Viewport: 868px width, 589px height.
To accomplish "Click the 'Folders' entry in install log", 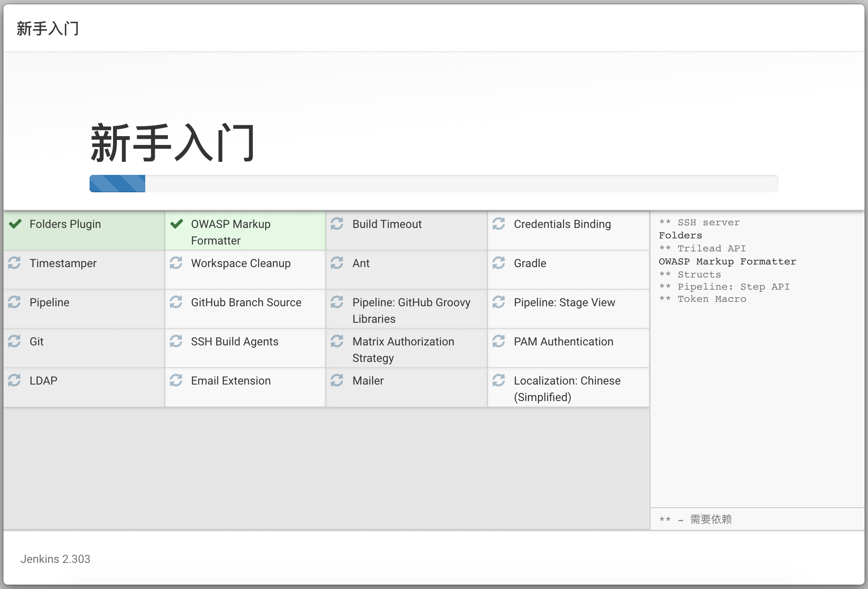I will point(681,235).
